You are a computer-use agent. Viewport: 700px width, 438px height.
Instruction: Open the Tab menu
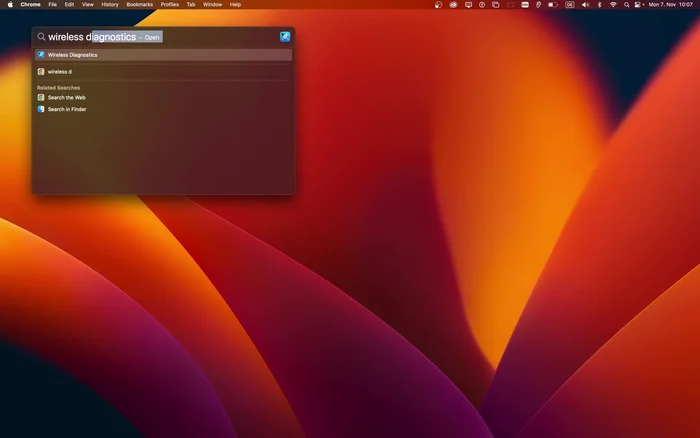point(190,5)
